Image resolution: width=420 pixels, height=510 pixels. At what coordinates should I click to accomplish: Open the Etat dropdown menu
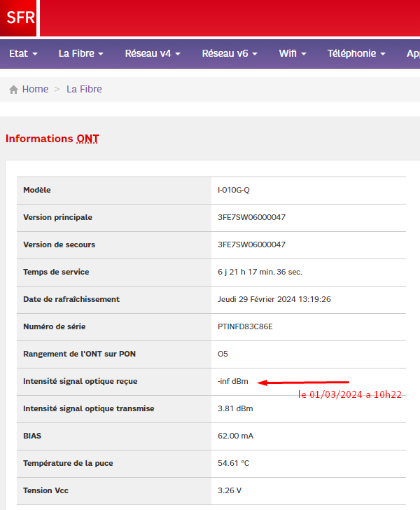tap(23, 53)
